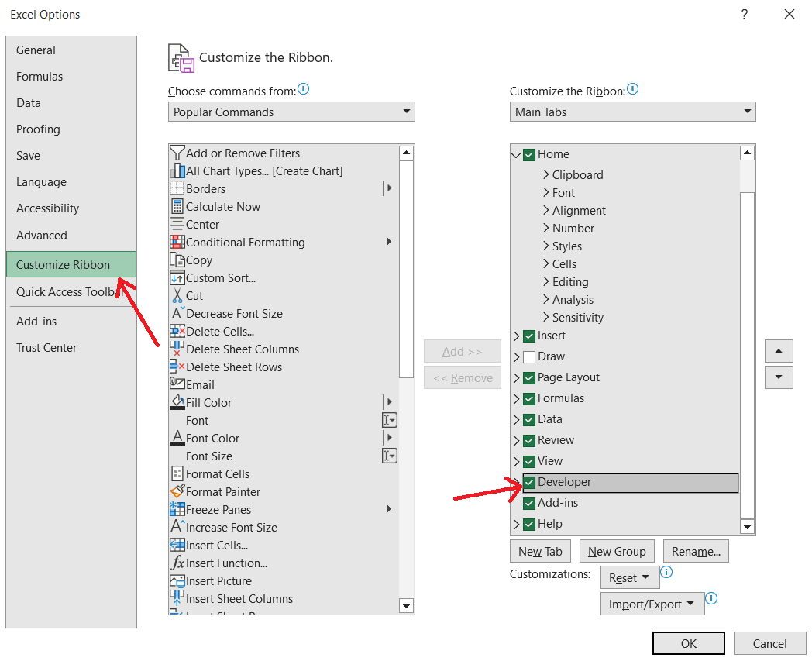Click the info icon beside Choose commands from
812x661 pixels.
(304, 89)
